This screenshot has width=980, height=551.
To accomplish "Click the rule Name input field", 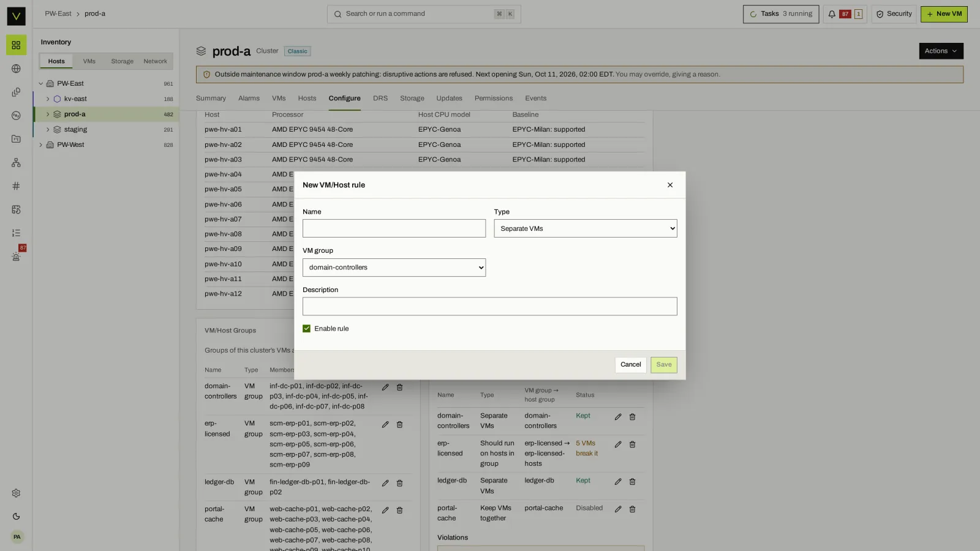I will tap(394, 228).
